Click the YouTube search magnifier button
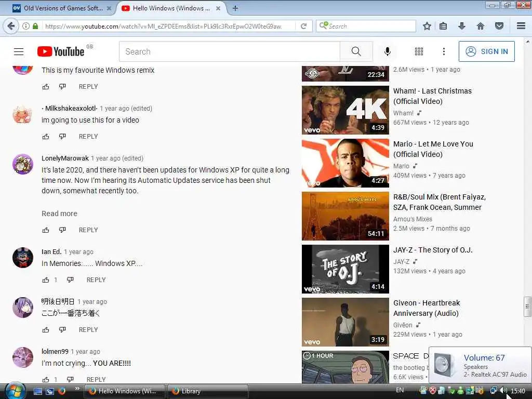The height and width of the screenshot is (399, 532). point(356,51)
